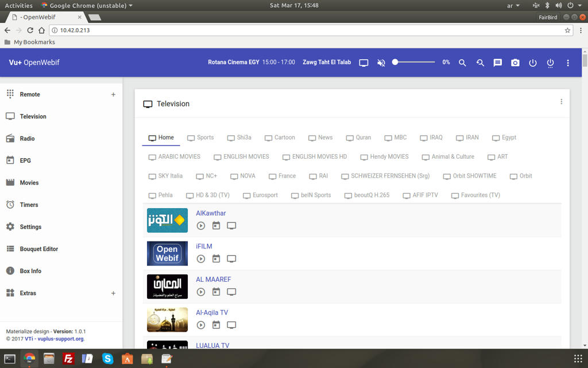Screen dimensions: 588x368
Task: Click the TV screen icon for Al-Aqila TV
Action: (x=231, y=325)
